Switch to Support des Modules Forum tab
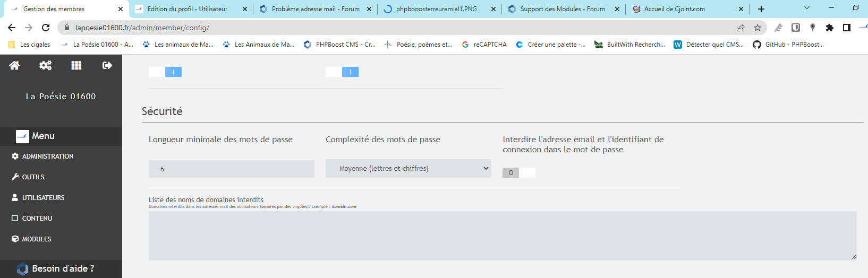Image resolution: width=868 pixels, height=278 pixels. [563, 9]
